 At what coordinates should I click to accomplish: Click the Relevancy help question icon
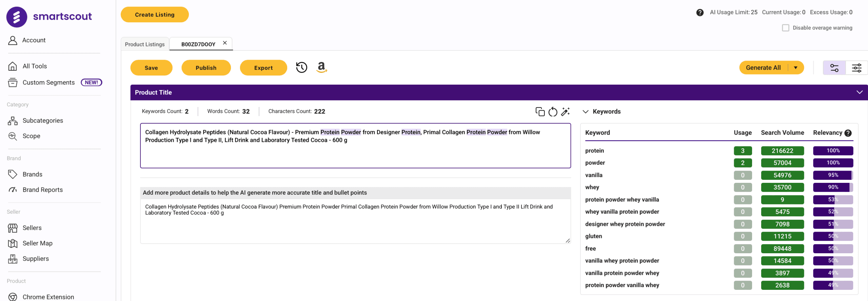848,133
